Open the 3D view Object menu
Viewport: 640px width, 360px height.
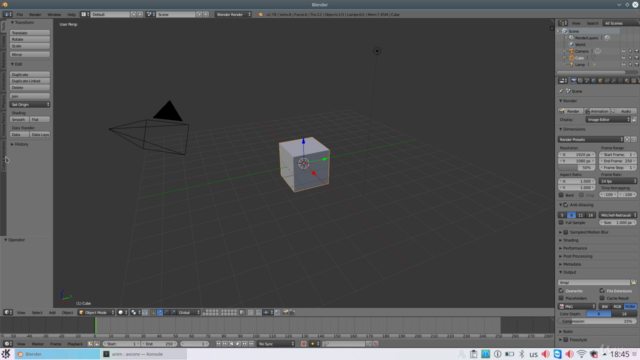(67, 313)
